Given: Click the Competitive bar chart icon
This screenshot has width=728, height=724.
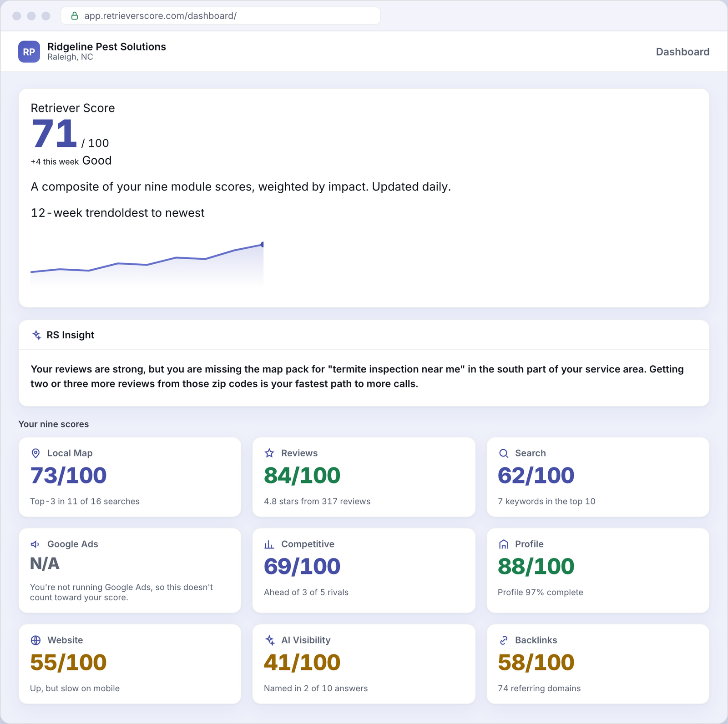Looking at the screenshot, I should pos(269,544).
